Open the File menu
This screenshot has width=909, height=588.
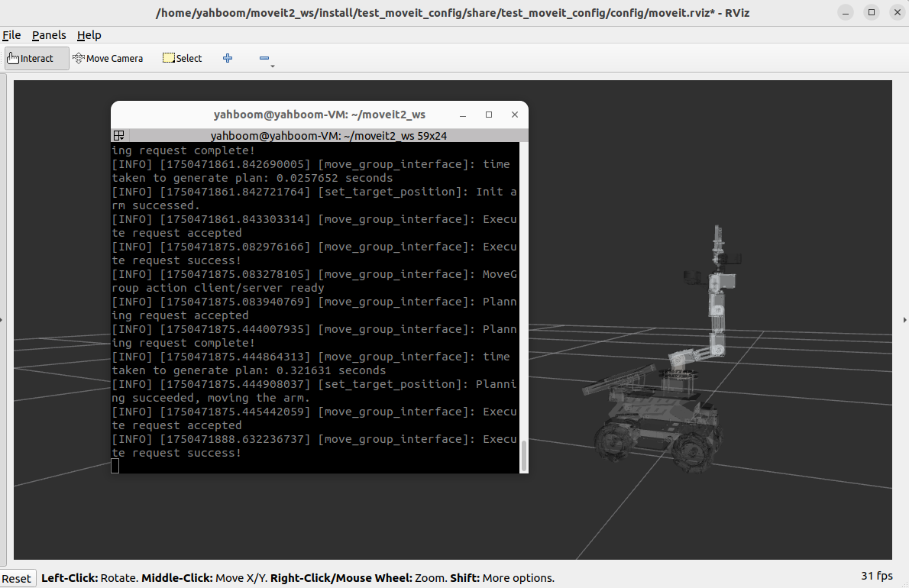(x=11, y=35)
